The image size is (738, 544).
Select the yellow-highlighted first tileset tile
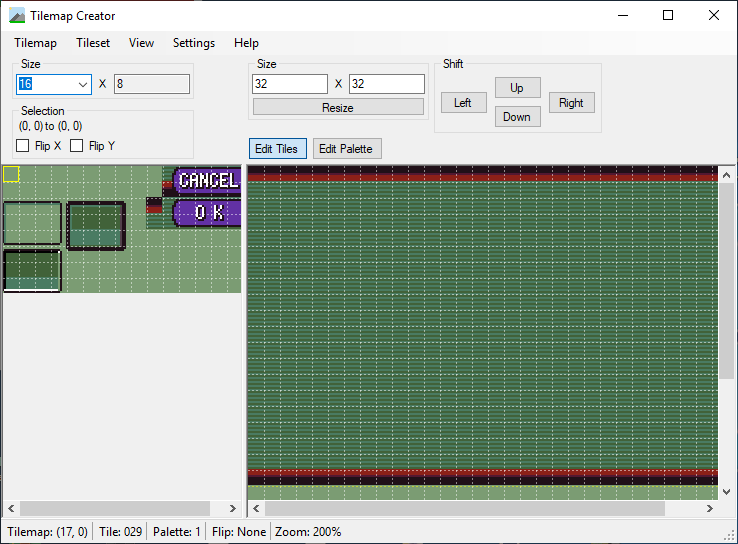pyautogui.click(x=10, y=174)
